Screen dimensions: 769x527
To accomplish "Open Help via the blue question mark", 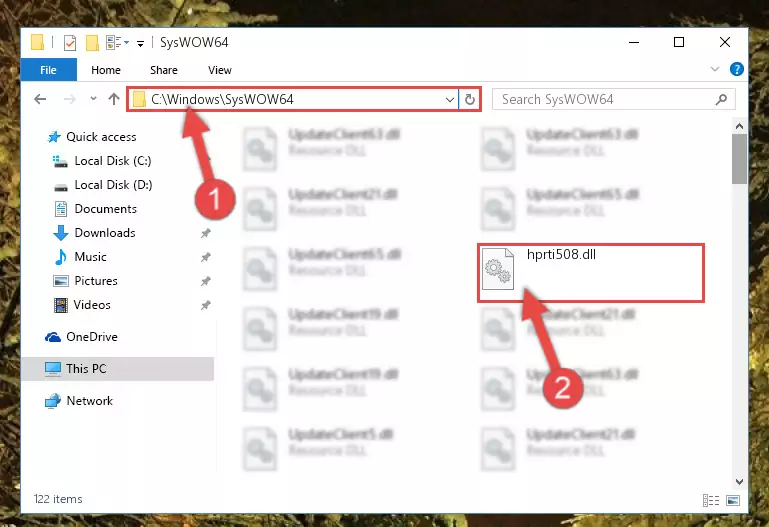I will pos(736,69).
